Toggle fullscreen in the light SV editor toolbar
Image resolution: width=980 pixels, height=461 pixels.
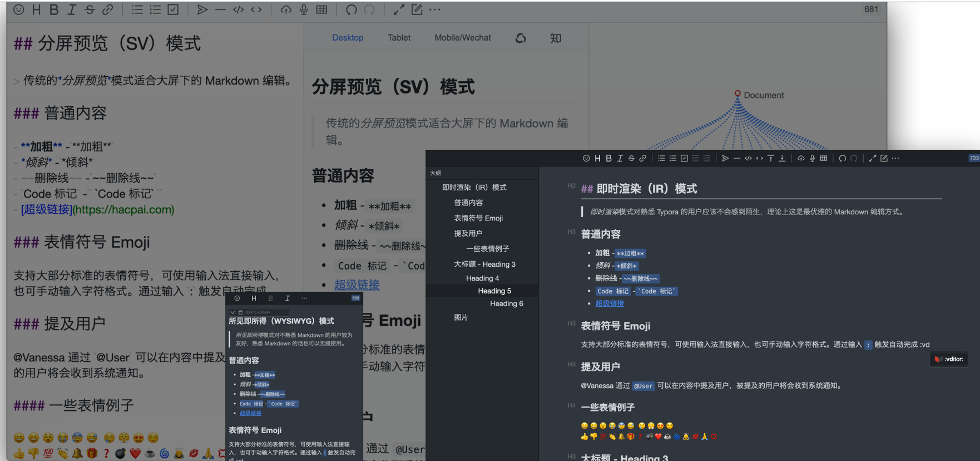[399, 9]
